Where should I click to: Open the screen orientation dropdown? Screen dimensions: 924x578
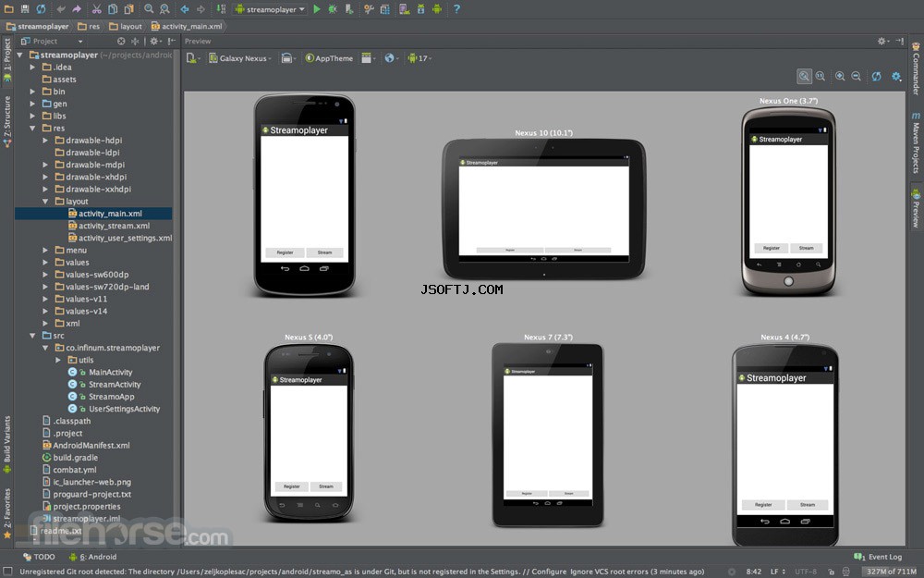(x=287, y=57)
